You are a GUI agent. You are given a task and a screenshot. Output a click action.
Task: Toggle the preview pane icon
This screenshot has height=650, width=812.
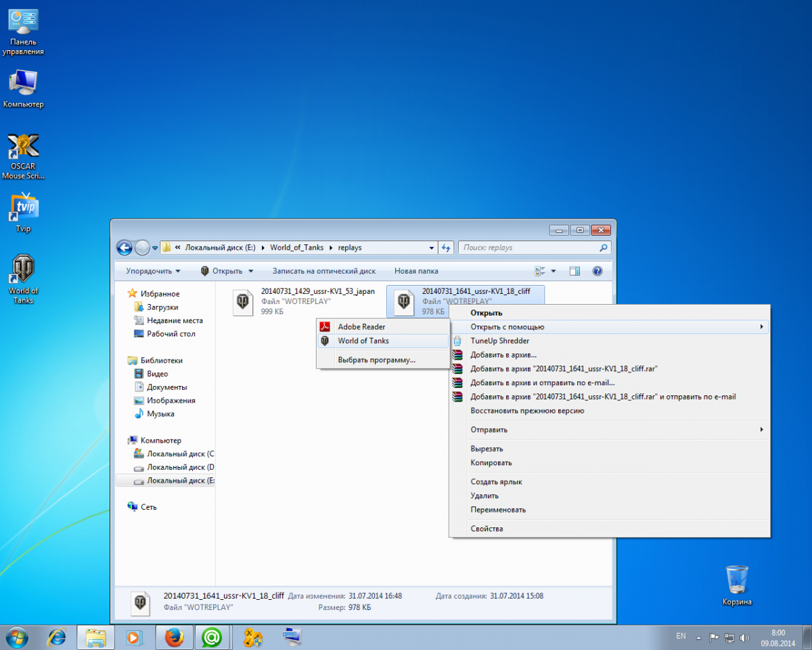coord(574,271)
